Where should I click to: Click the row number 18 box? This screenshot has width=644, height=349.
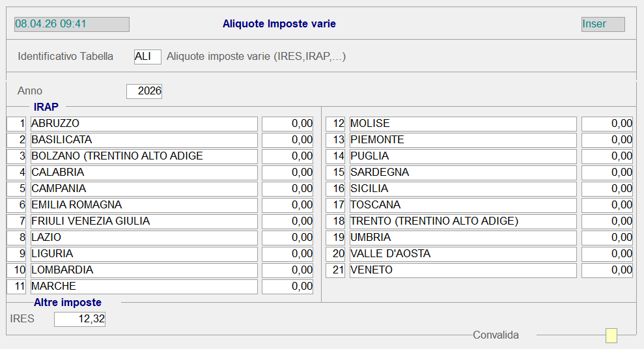(336, 221)
